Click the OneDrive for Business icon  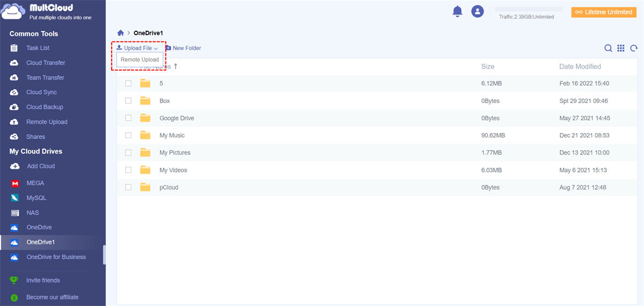pyautogui.click(x=15, y=257)
